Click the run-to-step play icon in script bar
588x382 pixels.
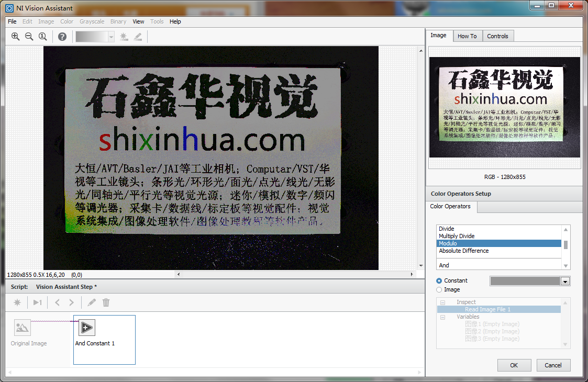pos(38,302)
